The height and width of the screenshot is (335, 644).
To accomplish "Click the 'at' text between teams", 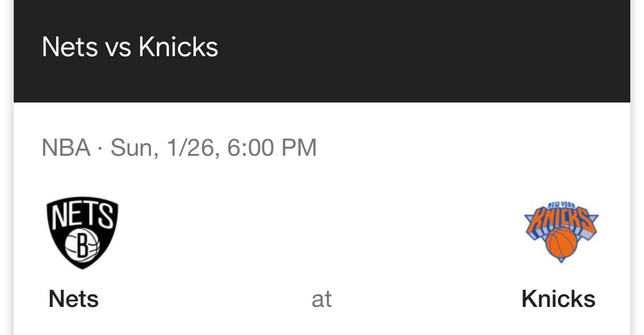I will pyautogui.click(x=322, y=299).
